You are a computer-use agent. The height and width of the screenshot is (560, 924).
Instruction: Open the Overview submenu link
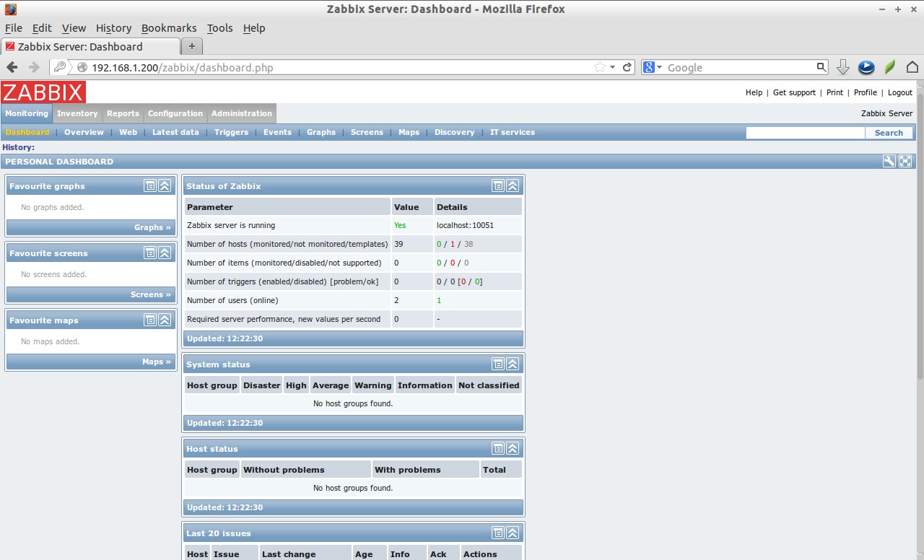tap(84, 132)
